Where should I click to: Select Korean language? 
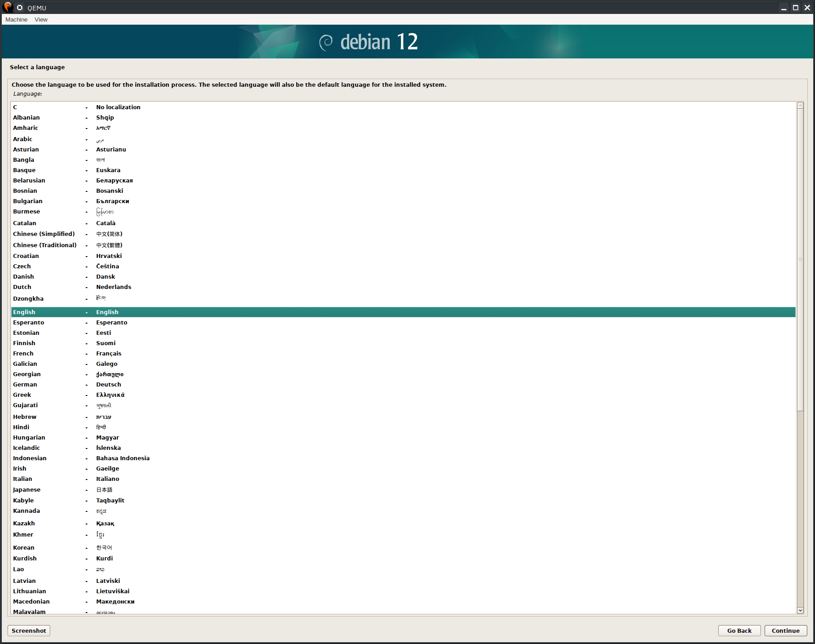[x=403, y=547]
